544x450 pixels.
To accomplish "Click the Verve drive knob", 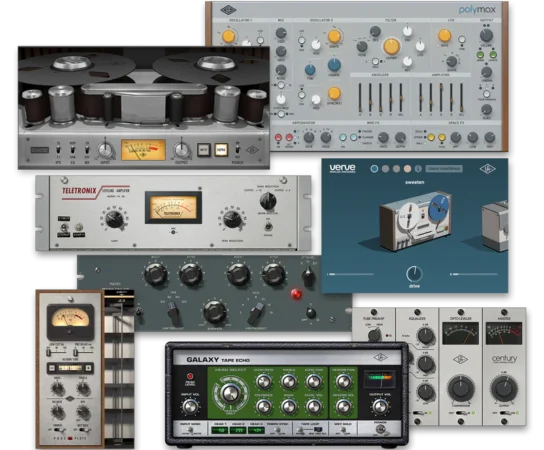I will click(414, 274).
